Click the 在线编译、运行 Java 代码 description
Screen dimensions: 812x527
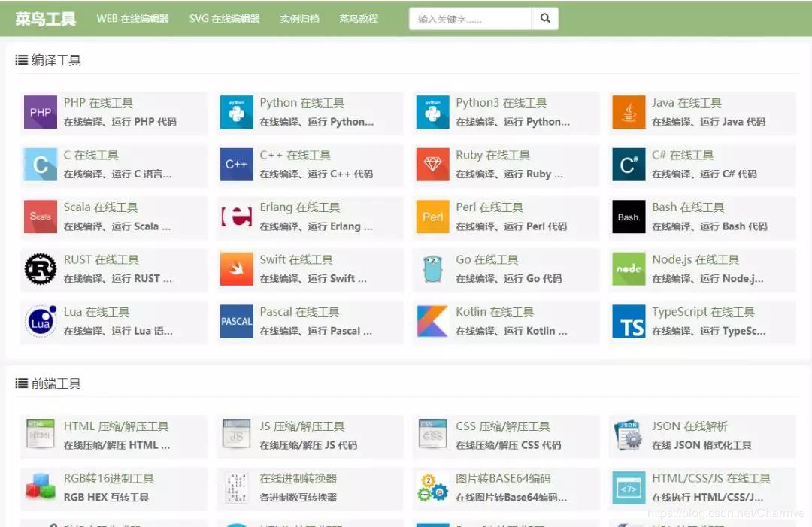(708, 122)
